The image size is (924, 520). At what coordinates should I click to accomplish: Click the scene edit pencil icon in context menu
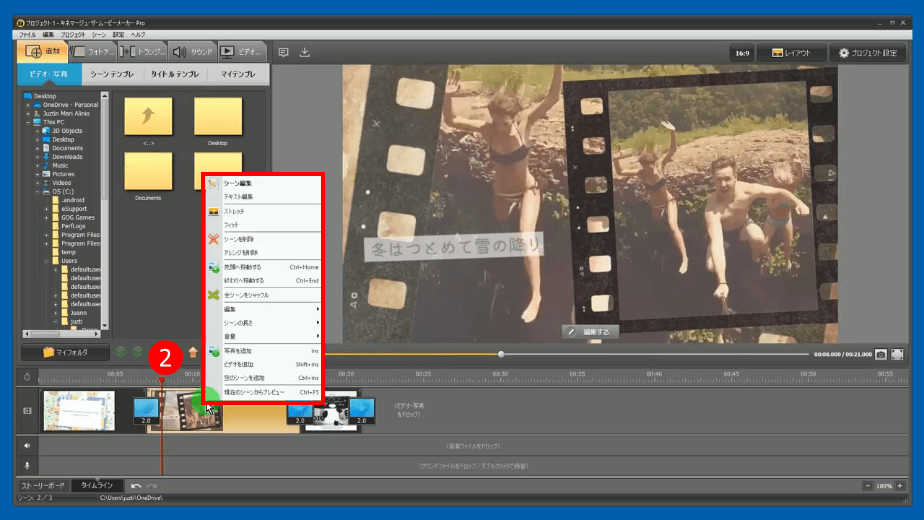(x=213, y=184)
